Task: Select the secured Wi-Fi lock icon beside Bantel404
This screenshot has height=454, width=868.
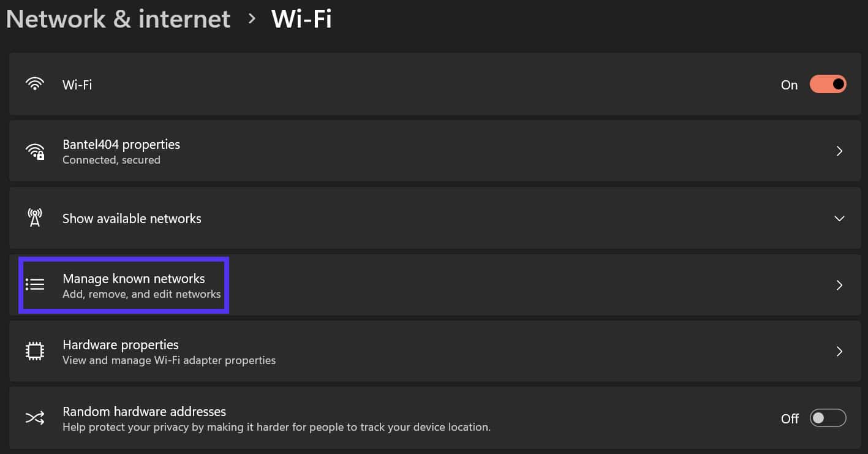Action: coord(35,151)
